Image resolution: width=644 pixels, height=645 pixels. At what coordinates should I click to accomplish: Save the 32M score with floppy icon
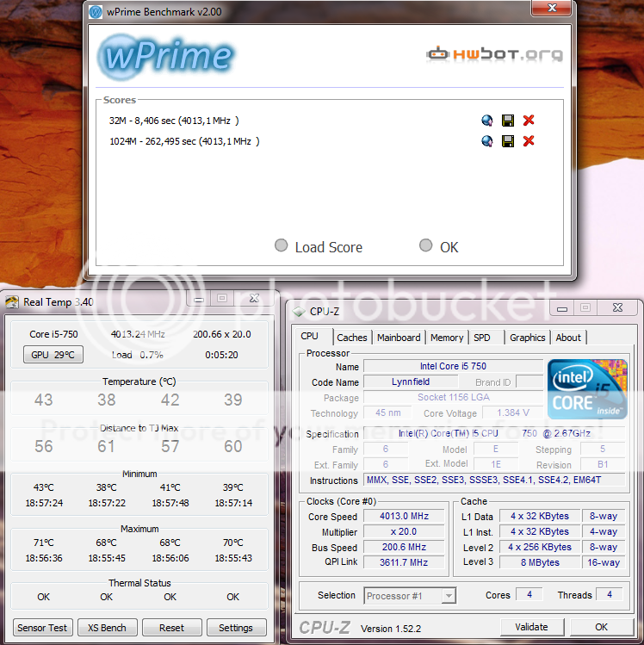point(508,120)
